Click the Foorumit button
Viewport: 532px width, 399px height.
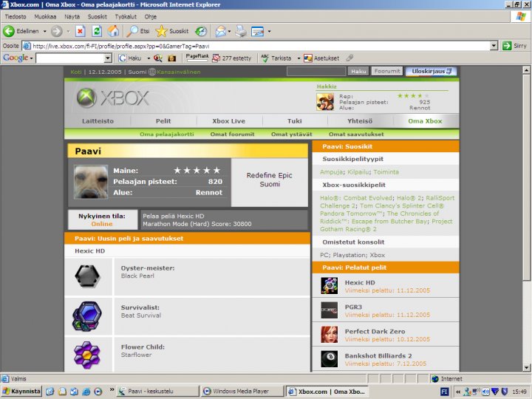click(x=387, y=71)
